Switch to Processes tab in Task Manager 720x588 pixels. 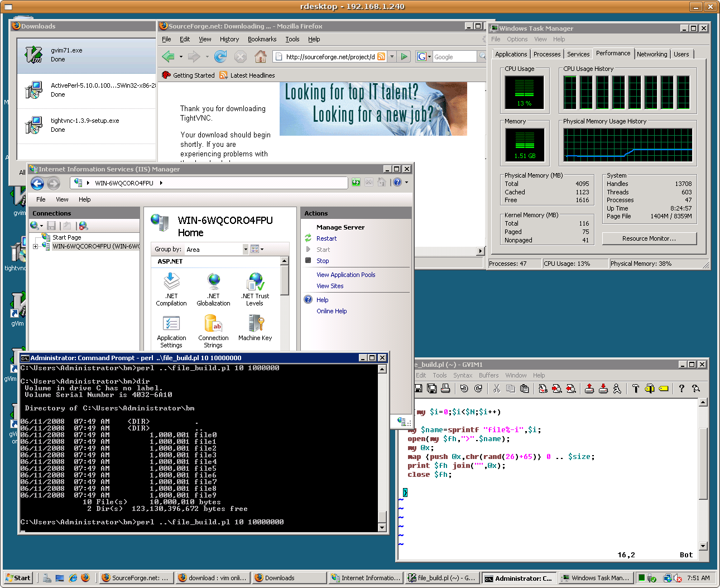[547, 54]
